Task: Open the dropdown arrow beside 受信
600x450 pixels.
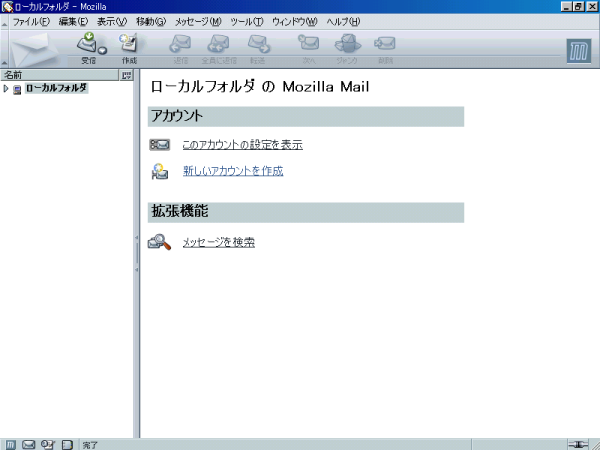Action: tap(103, 51)
